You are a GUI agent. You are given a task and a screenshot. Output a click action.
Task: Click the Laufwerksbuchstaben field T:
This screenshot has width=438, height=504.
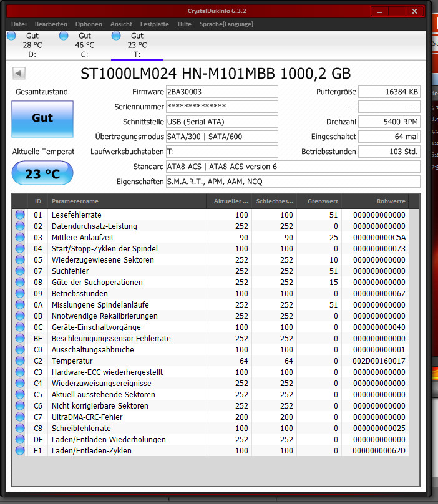[x=222, y=152]
